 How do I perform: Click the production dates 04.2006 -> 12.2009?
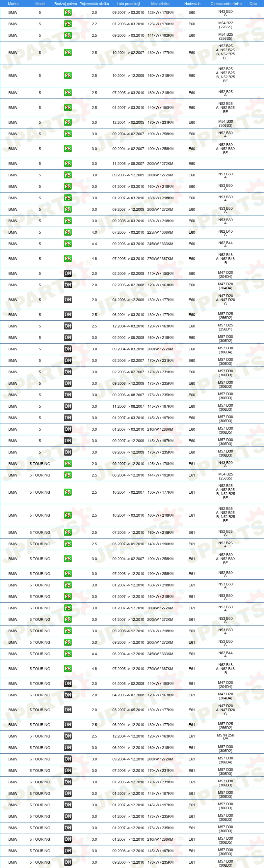[128, 300]
